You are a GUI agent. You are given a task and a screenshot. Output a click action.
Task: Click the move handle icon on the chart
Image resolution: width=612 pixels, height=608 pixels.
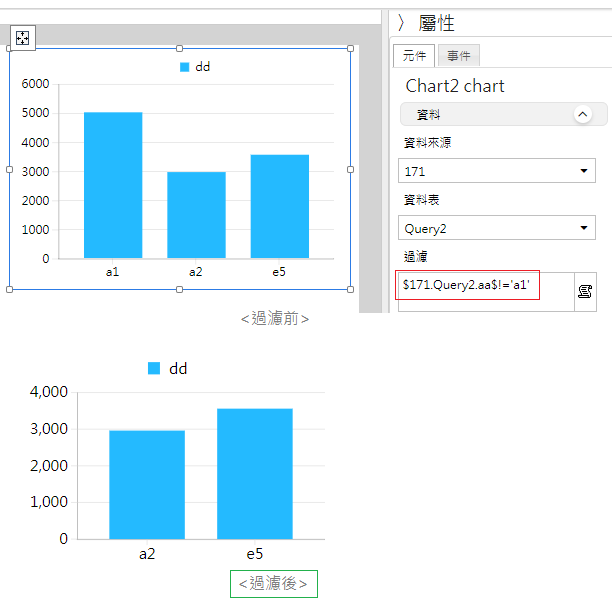click(23, 38)
